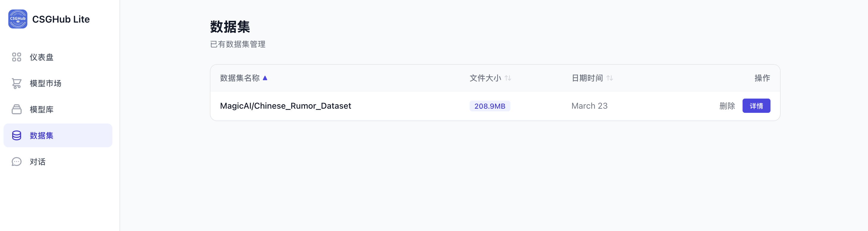Click 删除 to delete the dataset
The image size is (868, 231).
coord(727,106)
